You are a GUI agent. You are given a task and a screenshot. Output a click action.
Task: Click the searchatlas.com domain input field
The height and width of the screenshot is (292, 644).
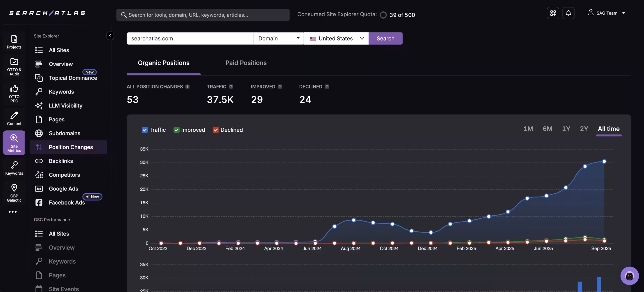pos(190,38)
